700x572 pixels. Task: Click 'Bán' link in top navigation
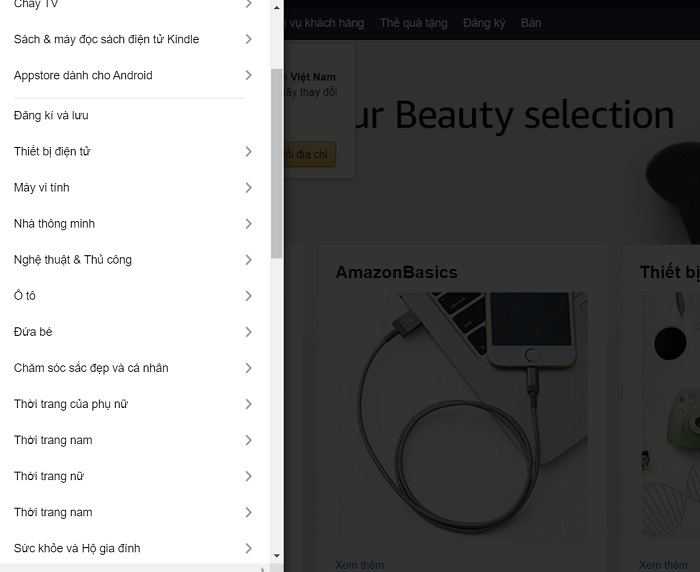pos(531,23)
